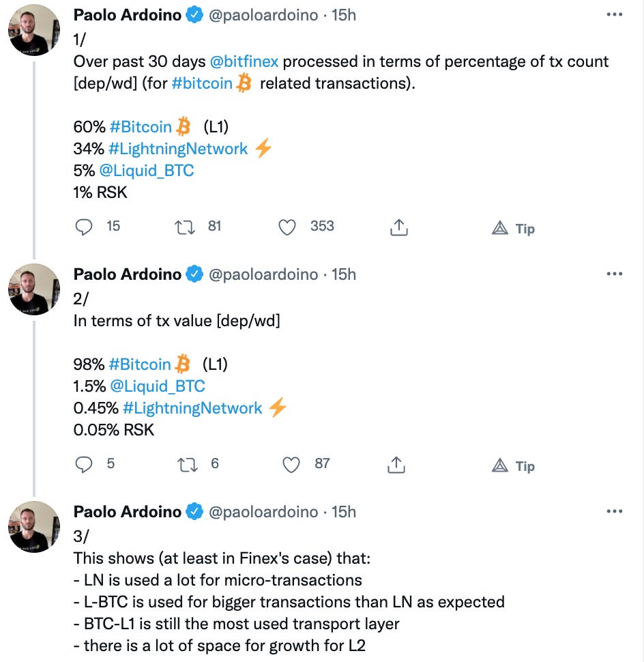
Task: Click the @paoloardoino handle on third tweet
Action: click(263, 512)
